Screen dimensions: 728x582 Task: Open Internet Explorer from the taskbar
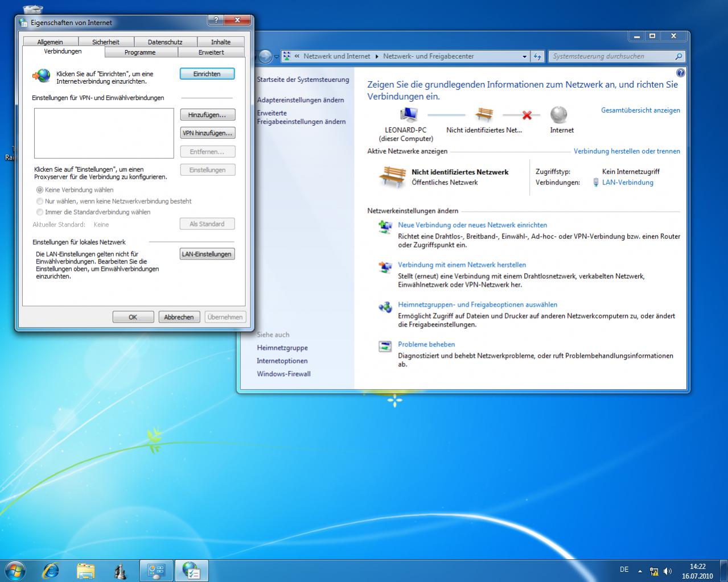pyautogui.click(x=51, y=571)
